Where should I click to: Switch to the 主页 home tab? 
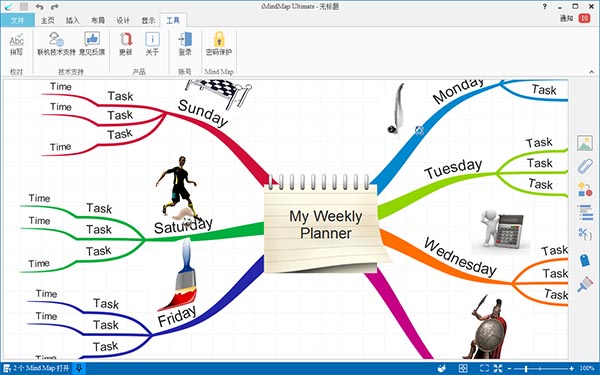pyautogui.click(x=47, y=20)
